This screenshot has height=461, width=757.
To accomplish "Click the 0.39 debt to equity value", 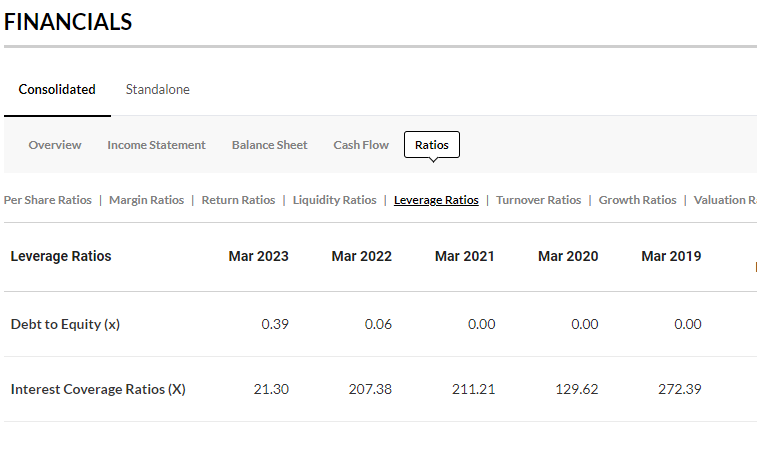I will pos(274,324).
